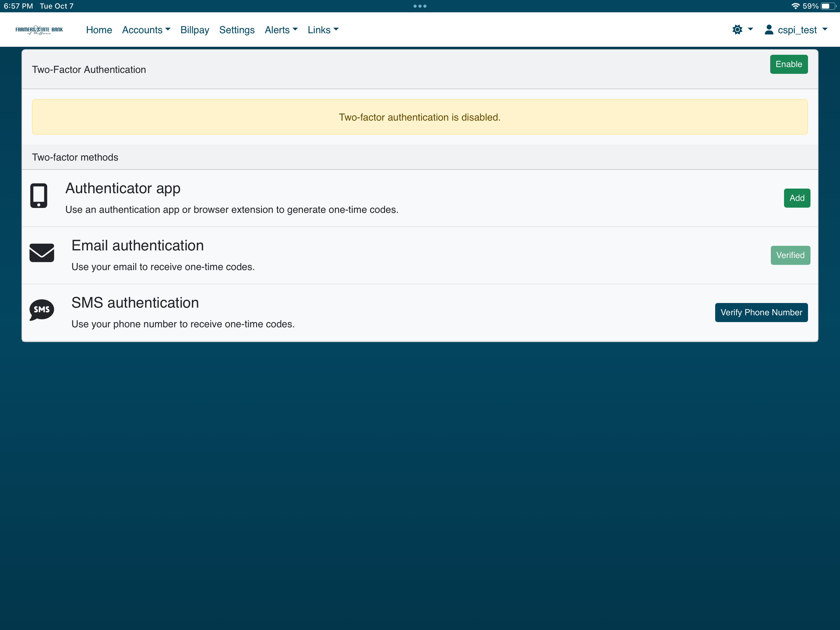Open the Accounts dropdown menu
Screen dimensions: 840x630
pyautogui.click(x=146, y=30)
